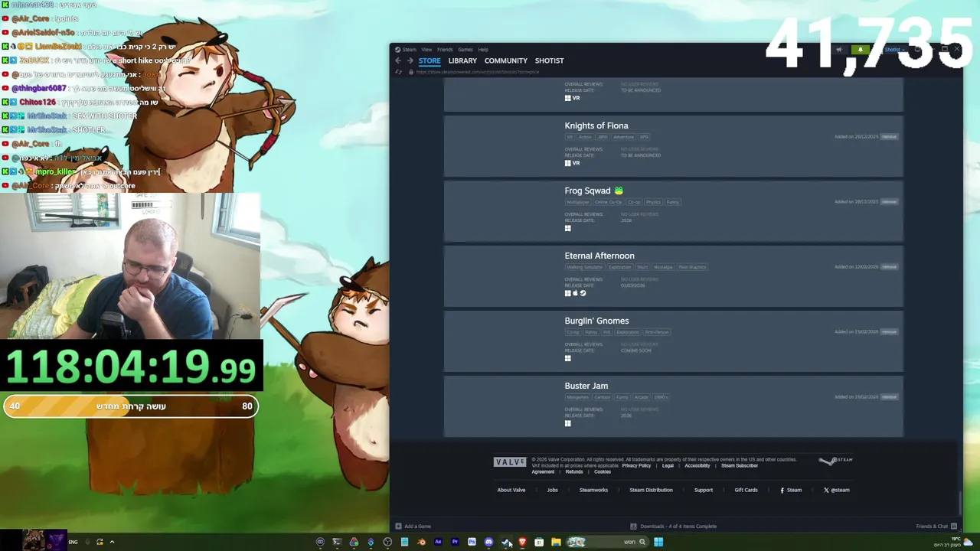
Task: Open the Buster Jam game page
Action: 586,386
